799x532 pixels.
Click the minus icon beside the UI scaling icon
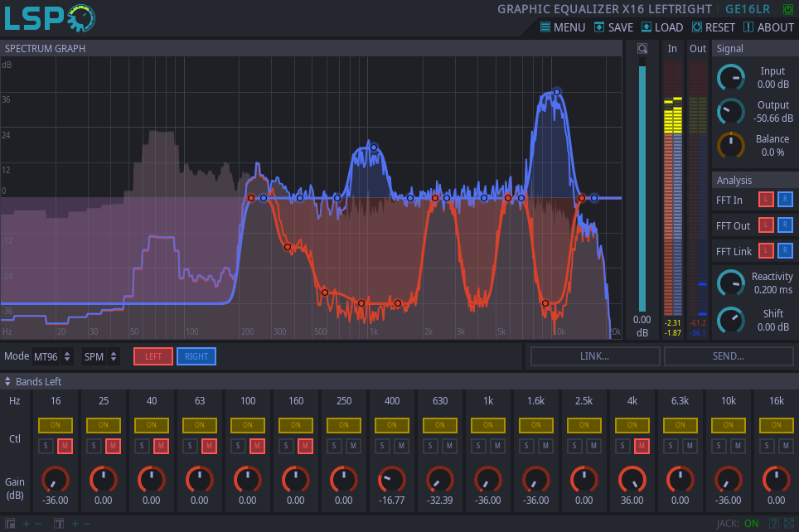[37, 524]
